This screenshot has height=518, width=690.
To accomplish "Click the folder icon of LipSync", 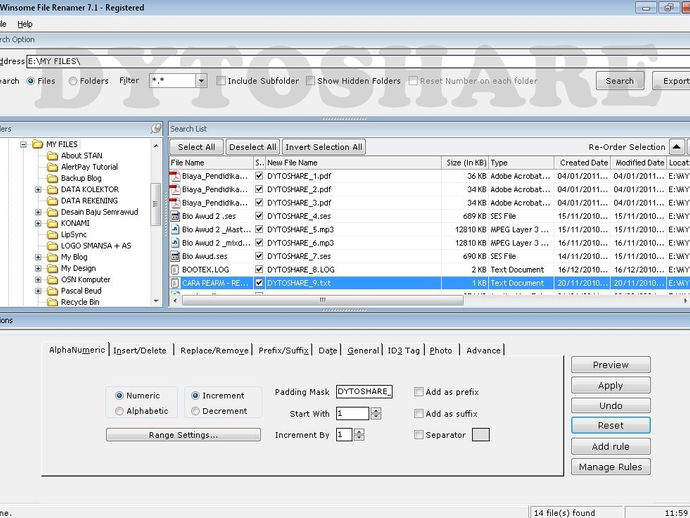I will pyautogui.click(x=52, y=235).
